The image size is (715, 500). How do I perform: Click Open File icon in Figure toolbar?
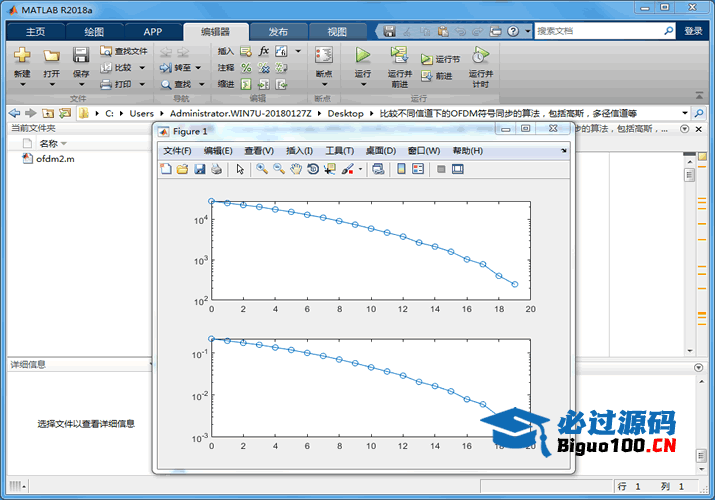point(182,169)
